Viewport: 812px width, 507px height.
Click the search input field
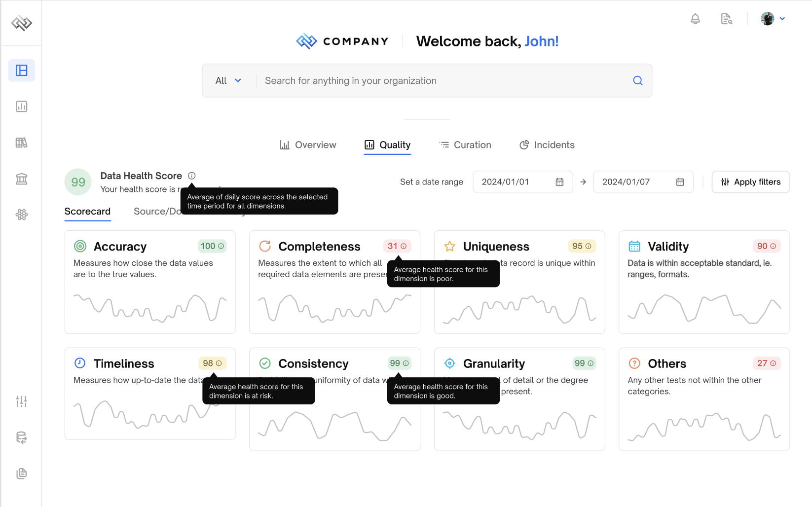pyautogui.click(x=444, y=80)
